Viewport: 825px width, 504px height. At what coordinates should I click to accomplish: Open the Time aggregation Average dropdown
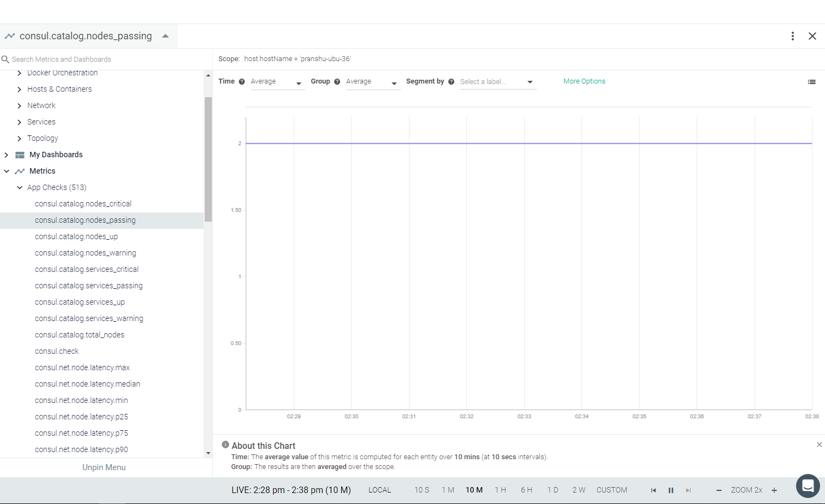coord(277,82)
